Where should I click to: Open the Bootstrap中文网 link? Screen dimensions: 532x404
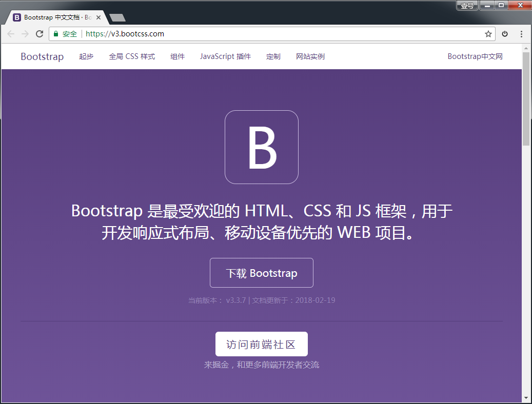click(475, 56)
